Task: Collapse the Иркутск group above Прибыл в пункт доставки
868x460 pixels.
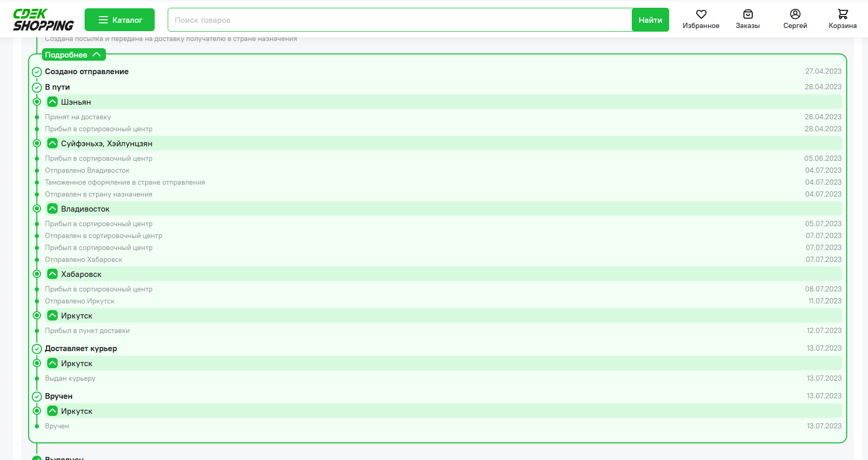Action: pos(52,315)
